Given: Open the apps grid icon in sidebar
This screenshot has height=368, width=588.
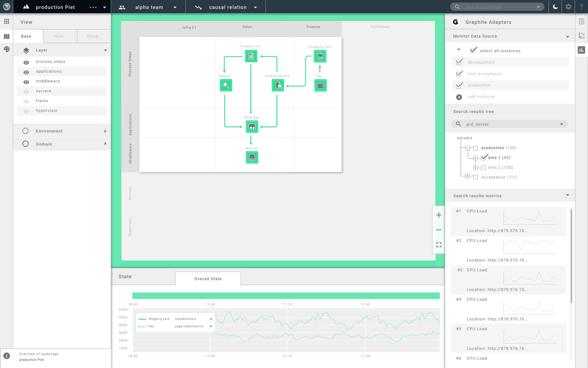Looking at the screenshot, I should [7, 21].
